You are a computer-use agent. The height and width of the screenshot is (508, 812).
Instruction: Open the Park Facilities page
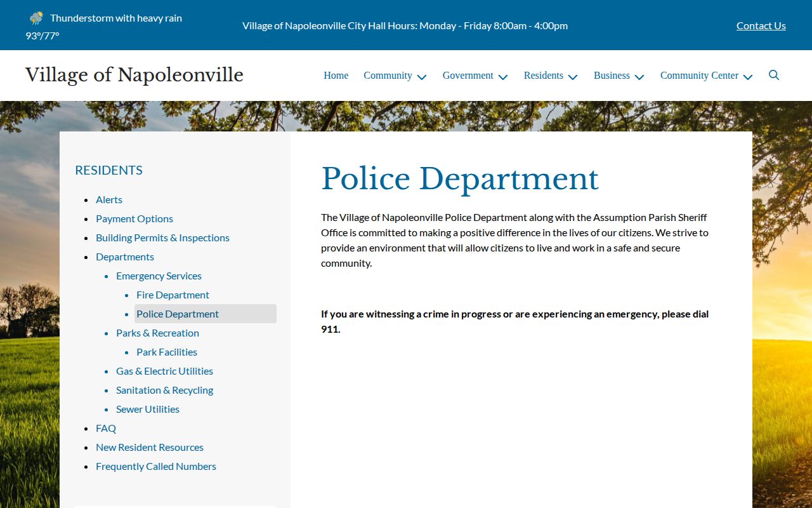(x=167, y=352)
